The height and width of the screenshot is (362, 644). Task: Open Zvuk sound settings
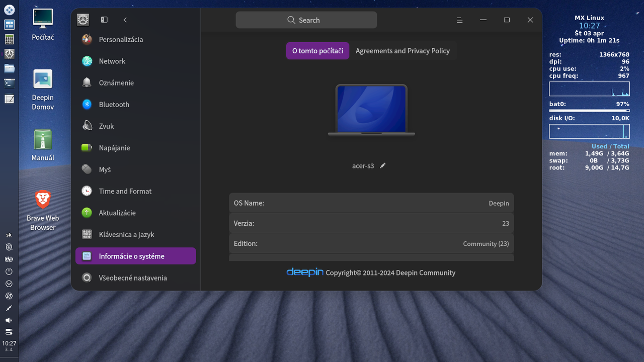[x=135, y=126]
